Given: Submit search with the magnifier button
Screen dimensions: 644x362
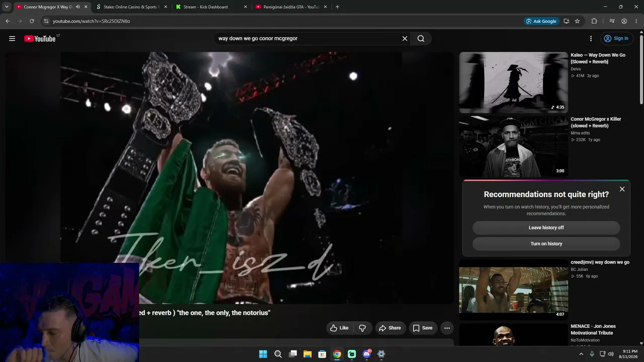Looking at the screenshot, I should 421,39.
